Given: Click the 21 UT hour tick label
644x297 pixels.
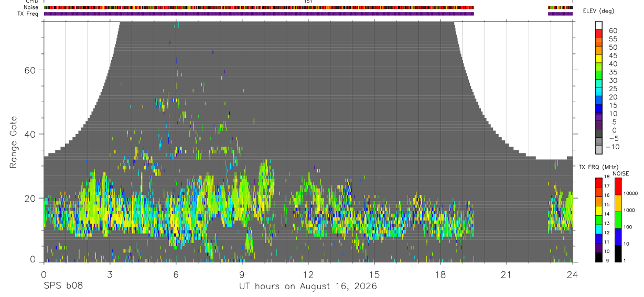Looking at the screenshot, I should (x=506, y=275).
